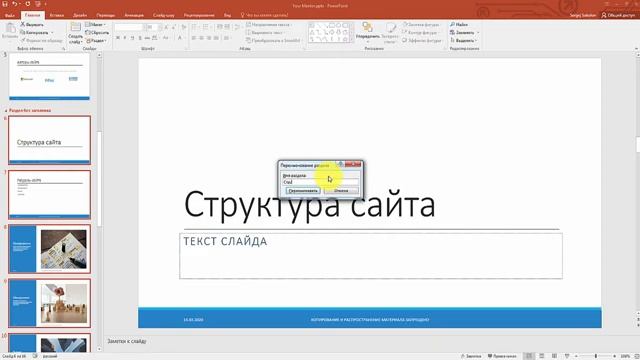Click Copy (Копировать) icon
The image size is (640, 360).
click(23, 32)
